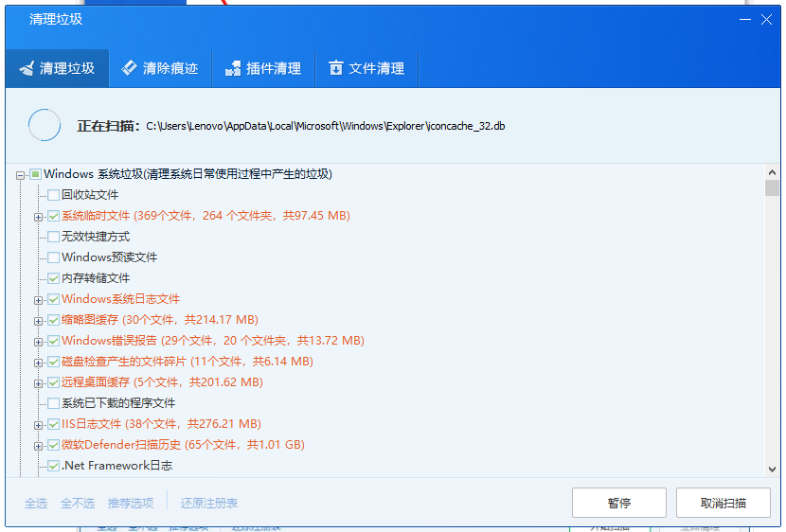
Task: Expand the 远程桌面缓存 node
Action: (x=38, y=383)
